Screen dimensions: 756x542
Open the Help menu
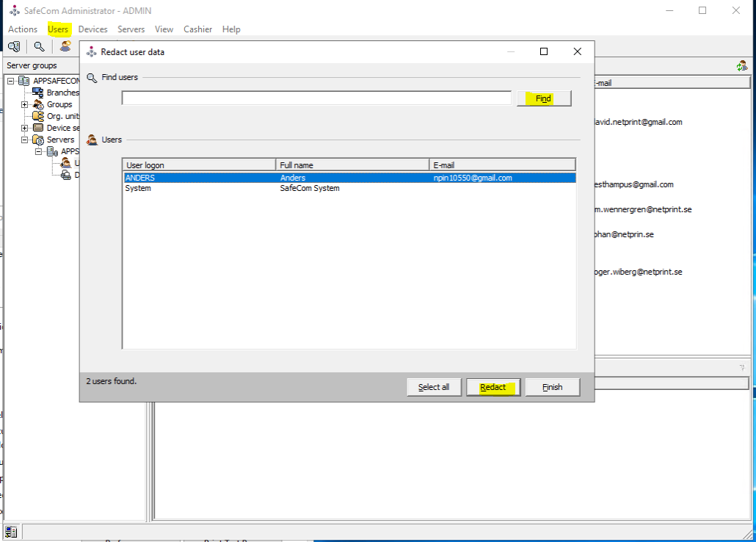[231, 29]
